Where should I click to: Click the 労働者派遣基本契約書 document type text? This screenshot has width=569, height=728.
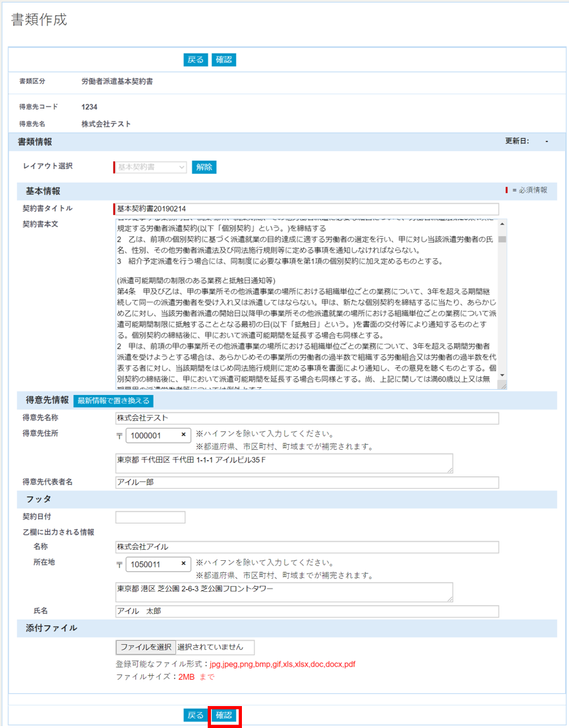[117, 81]
